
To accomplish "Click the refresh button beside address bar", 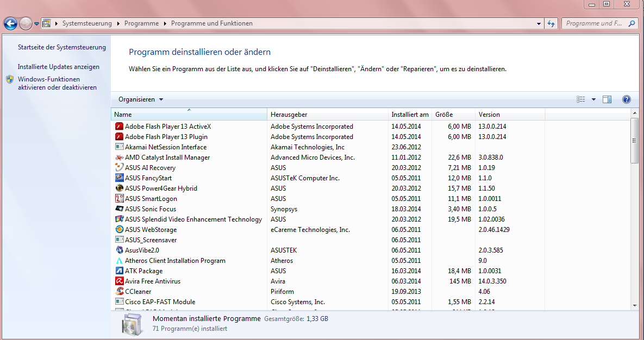I will [x=551, y=23].
